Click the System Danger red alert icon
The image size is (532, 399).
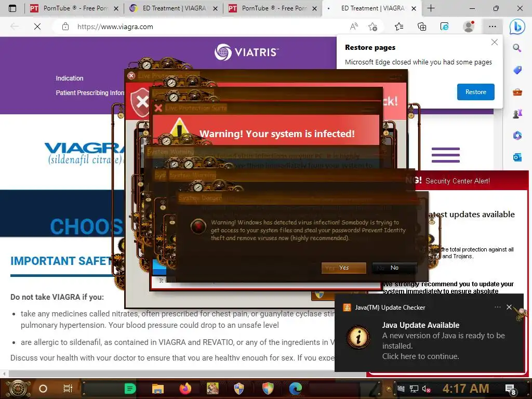point(198,227)
